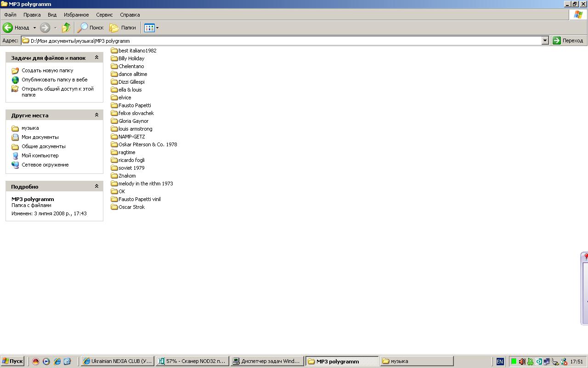
Task: Click the EN language indicator in taskbar
Action: click(500, 362)
